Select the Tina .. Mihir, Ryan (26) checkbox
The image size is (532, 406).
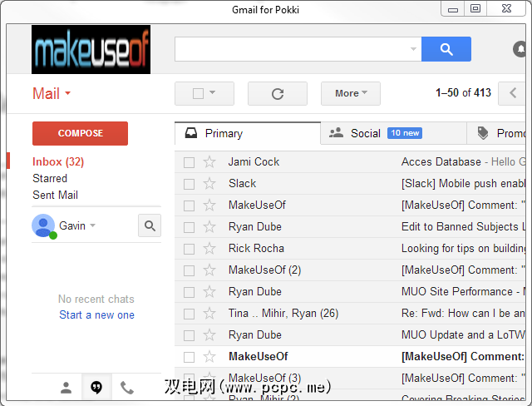[x=189, y=314]
